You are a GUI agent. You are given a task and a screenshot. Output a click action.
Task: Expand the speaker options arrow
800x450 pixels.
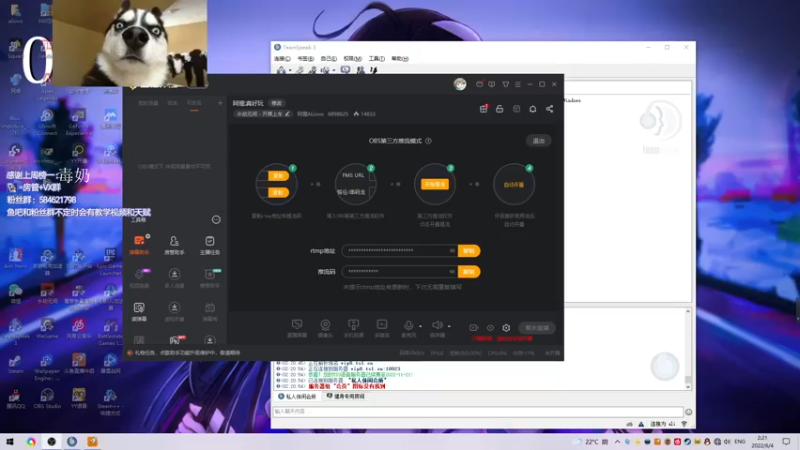click(449, 326)
